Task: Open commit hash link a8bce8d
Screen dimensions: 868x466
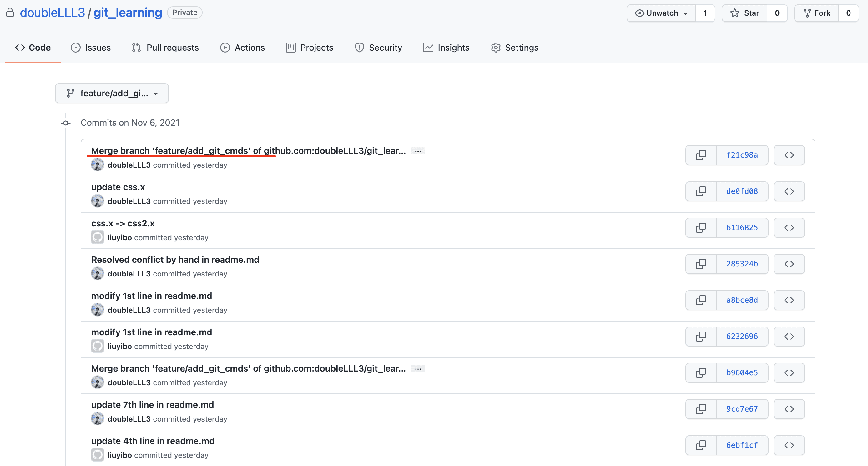Action: 742,300
